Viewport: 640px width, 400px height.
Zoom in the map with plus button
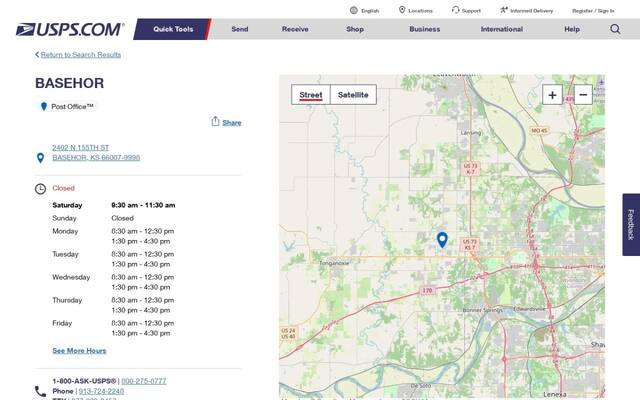click(x=552, y=95)
